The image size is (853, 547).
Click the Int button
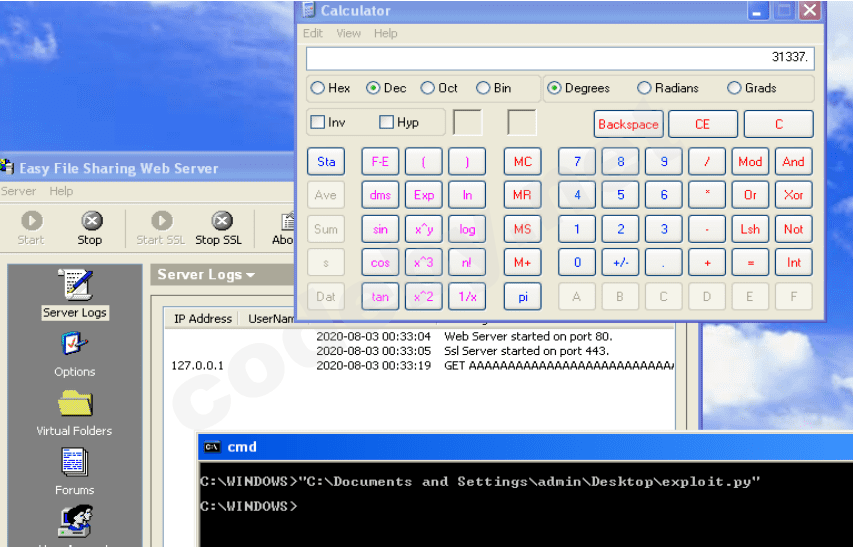794,263
